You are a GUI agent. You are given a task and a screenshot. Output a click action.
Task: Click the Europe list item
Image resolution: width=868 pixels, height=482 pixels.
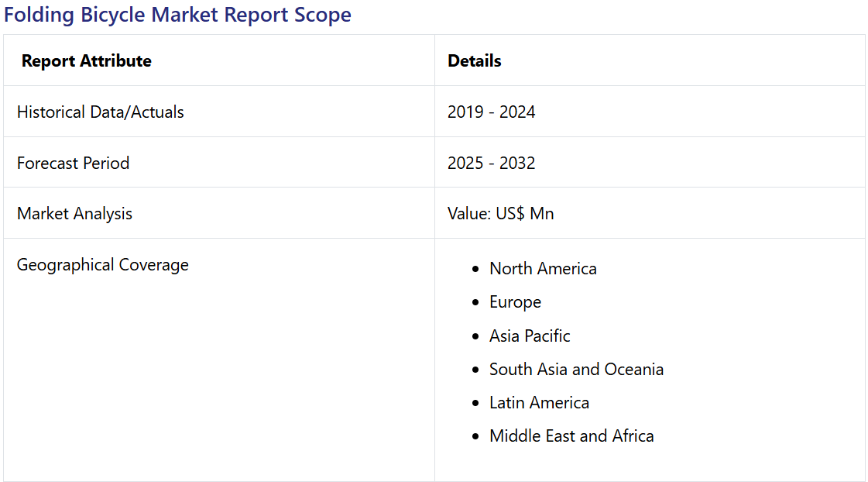[x=516, y=302]
